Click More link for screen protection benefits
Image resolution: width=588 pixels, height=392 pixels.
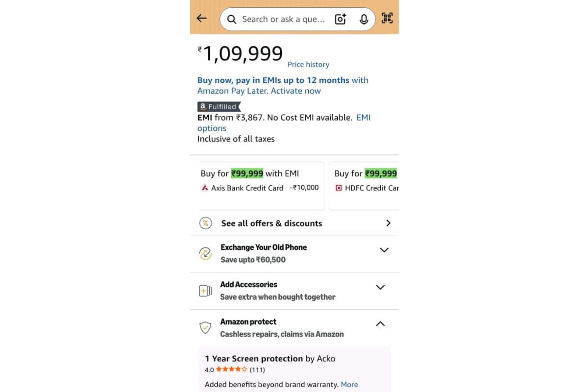point(349,384)
